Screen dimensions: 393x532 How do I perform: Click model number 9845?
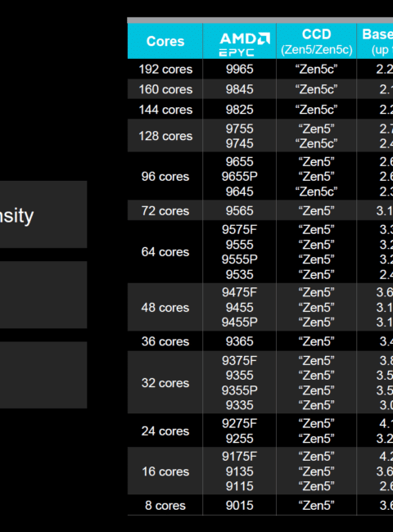click(x=240, y=89)
